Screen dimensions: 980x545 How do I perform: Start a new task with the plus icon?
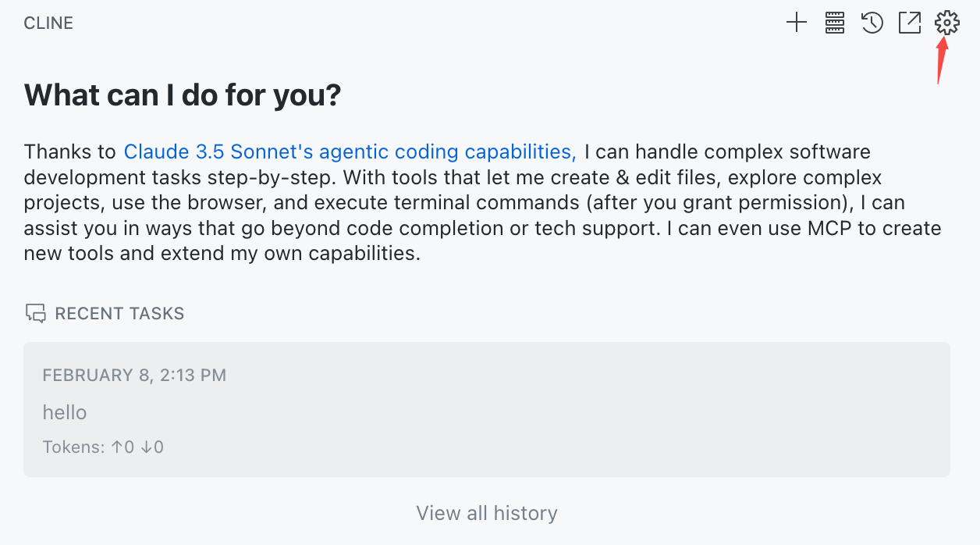(796, 23)
